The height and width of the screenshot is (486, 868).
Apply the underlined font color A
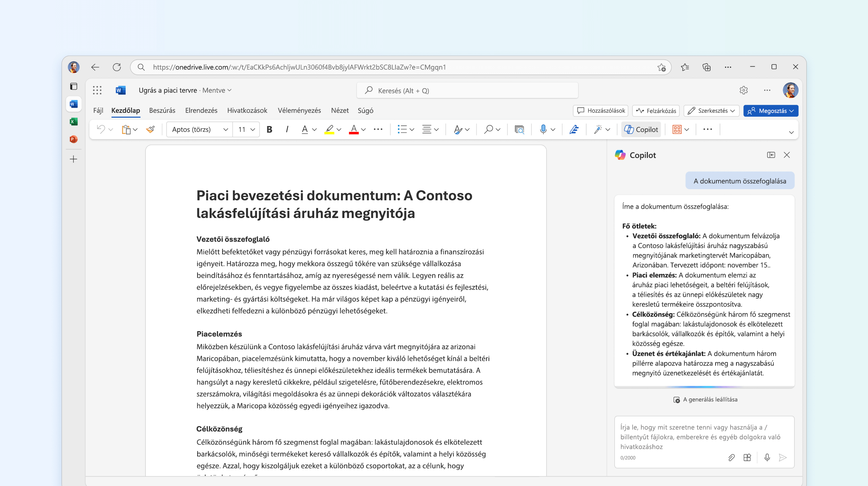point(304,129)
